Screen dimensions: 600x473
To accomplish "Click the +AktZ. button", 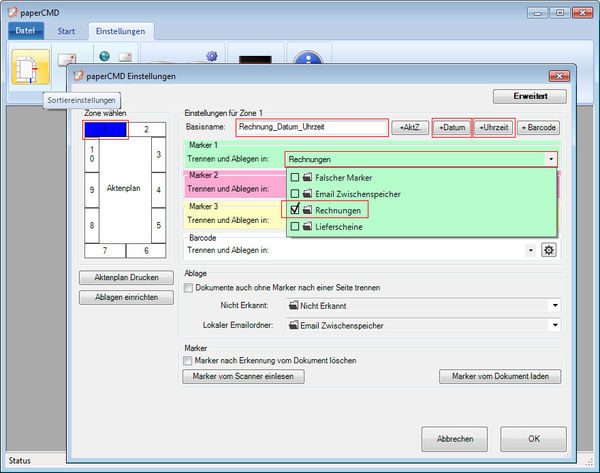I will coord(410,127).
